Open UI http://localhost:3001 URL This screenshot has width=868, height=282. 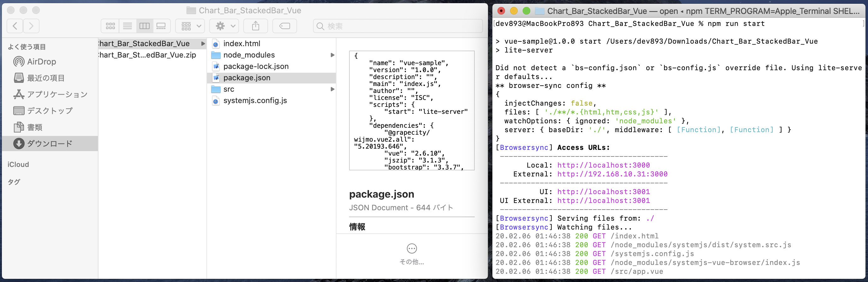(x=603, y=192)
